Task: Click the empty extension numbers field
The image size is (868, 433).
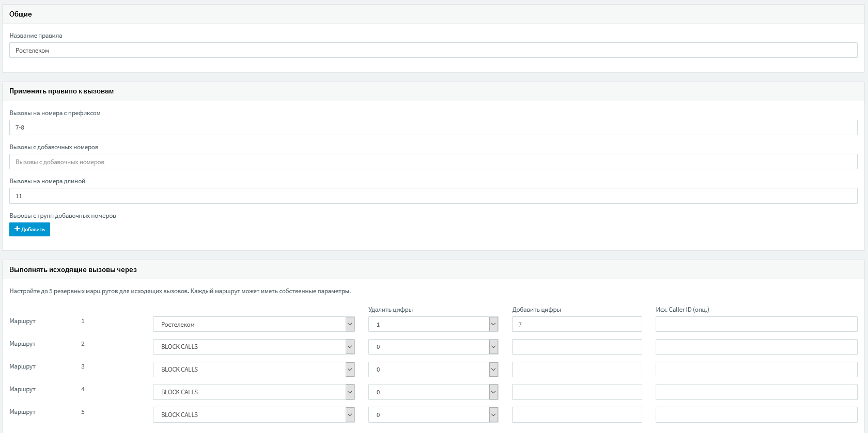Action: click(433, 162)
